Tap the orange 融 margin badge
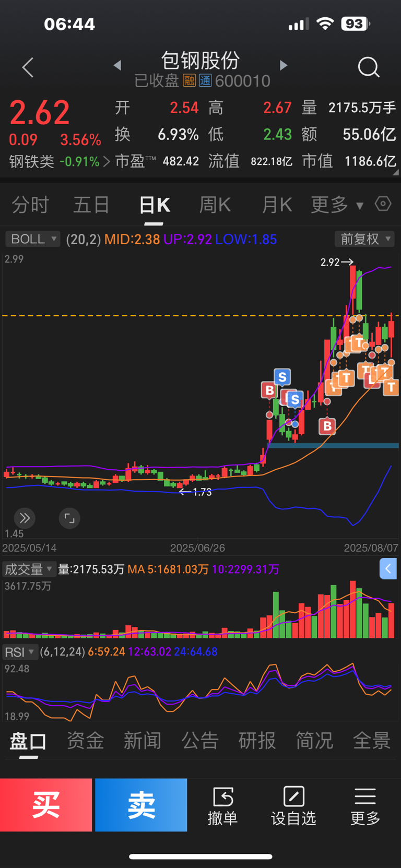This screenshot has height=868, width=401. (x=189, y=80)
